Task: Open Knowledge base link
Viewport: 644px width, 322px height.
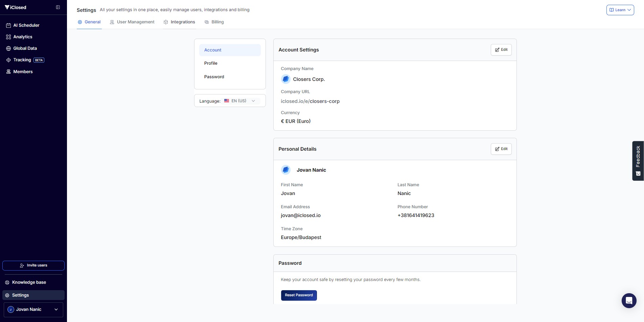Action: pyautogui.click(x=29, y=282)
